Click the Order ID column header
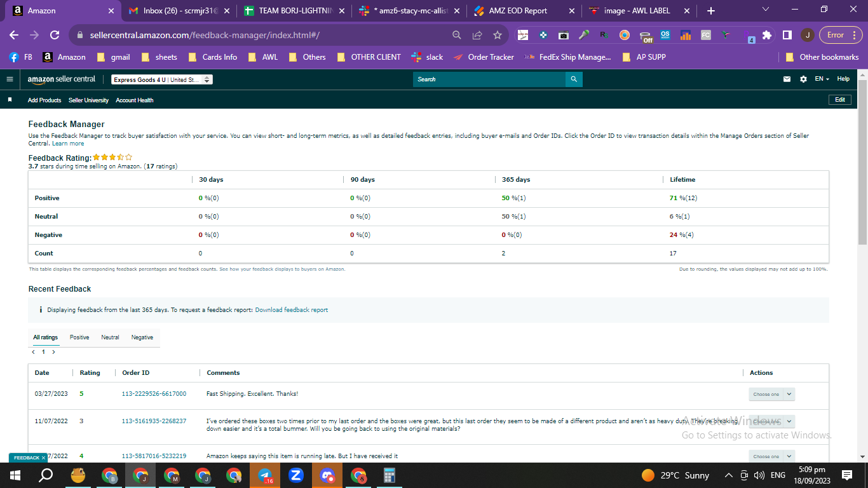Viewport: 868px width, 488px height. coord(136,373)
